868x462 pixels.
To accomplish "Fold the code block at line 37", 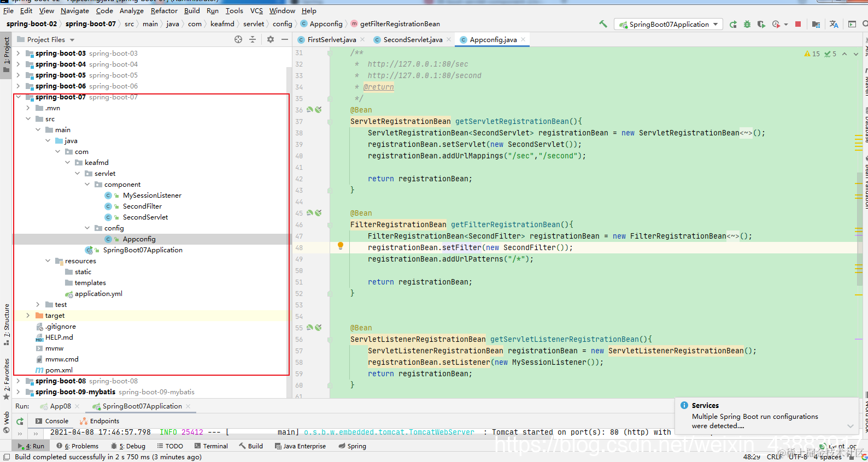I will point(330,121).
